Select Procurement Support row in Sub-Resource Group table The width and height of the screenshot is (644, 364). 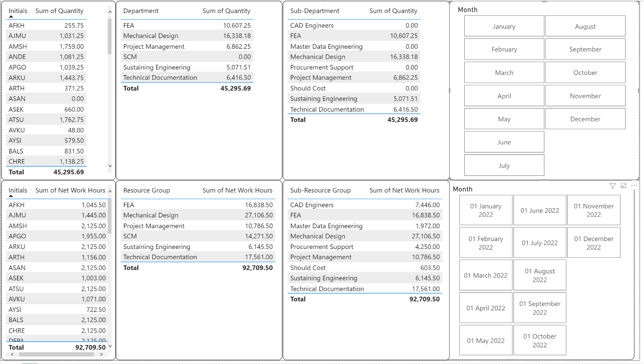coord(365,247)
